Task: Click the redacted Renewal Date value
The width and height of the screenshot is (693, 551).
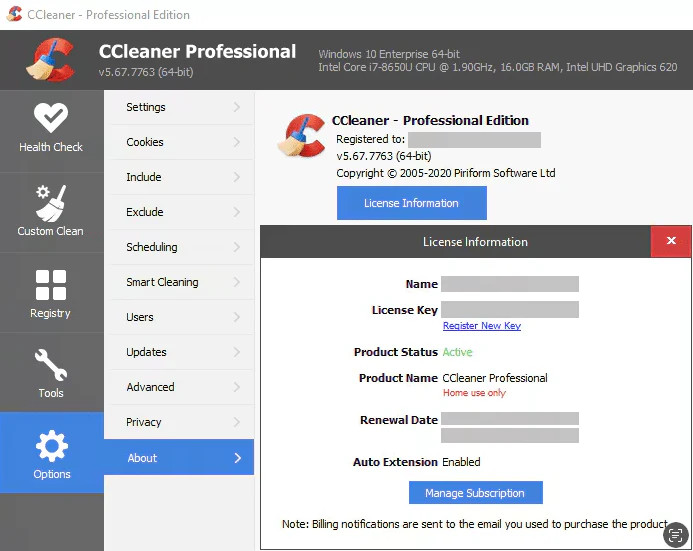Action: [510, 427]
